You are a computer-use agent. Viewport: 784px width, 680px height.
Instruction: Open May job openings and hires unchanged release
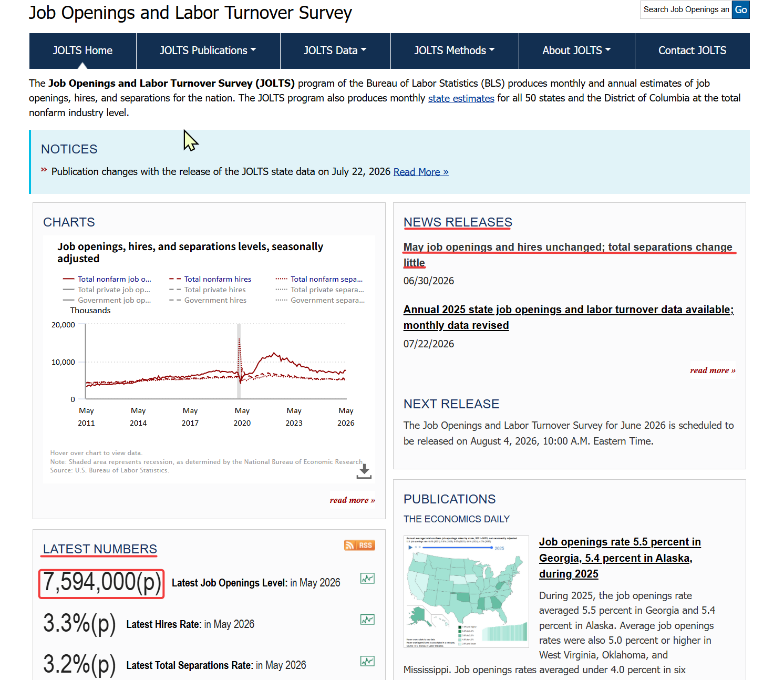pyautogui.click(x=568, y=255)
